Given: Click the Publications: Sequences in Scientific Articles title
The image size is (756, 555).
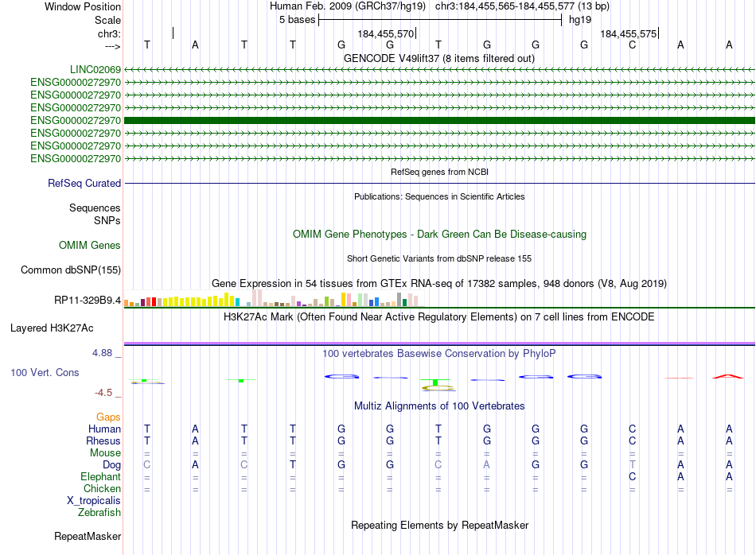Looking at the screenshot, I should coord(439,196).
